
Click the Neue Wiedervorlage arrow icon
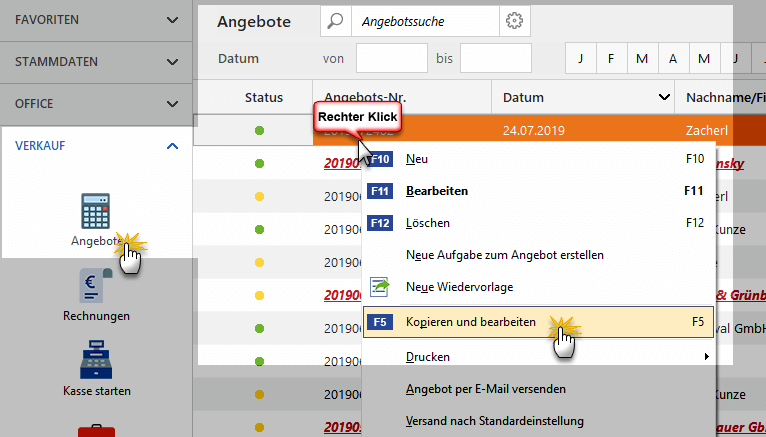(x=380, y=287)
